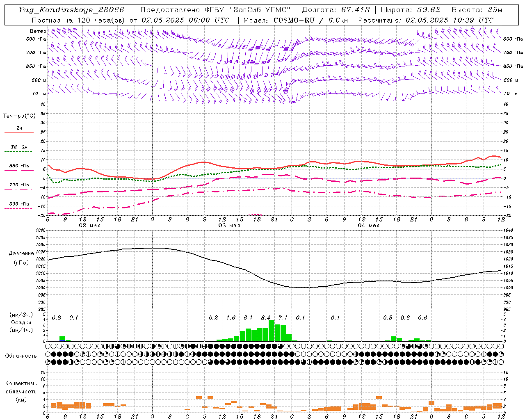Screen dimensions: 525x420
Task: Click the 04 мая date label
Action: (x=368, y=226)
